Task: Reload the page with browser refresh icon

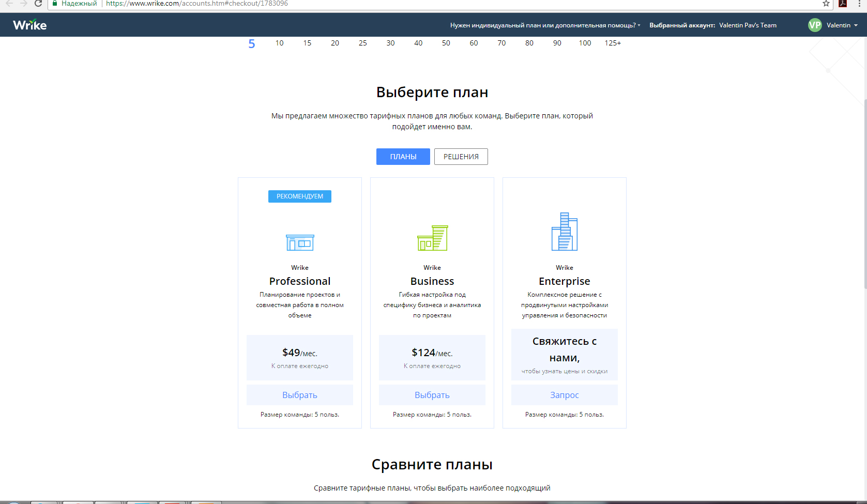Action: (38, 4)
